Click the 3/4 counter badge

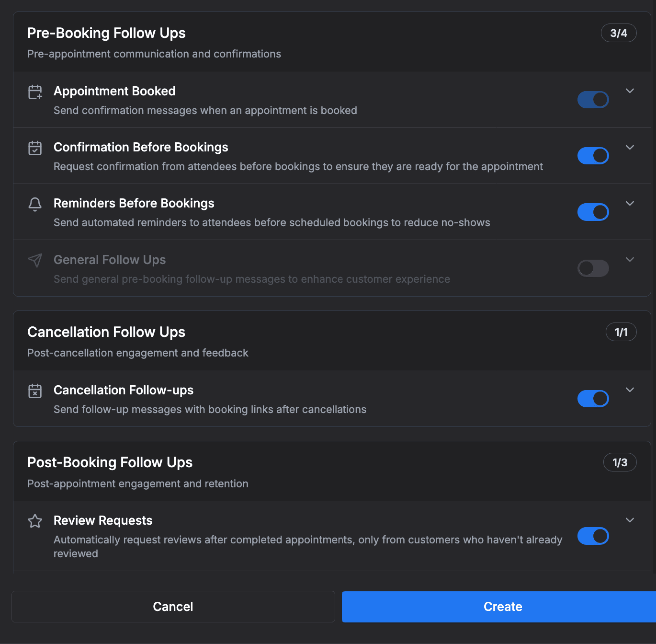tap(619, 33)
